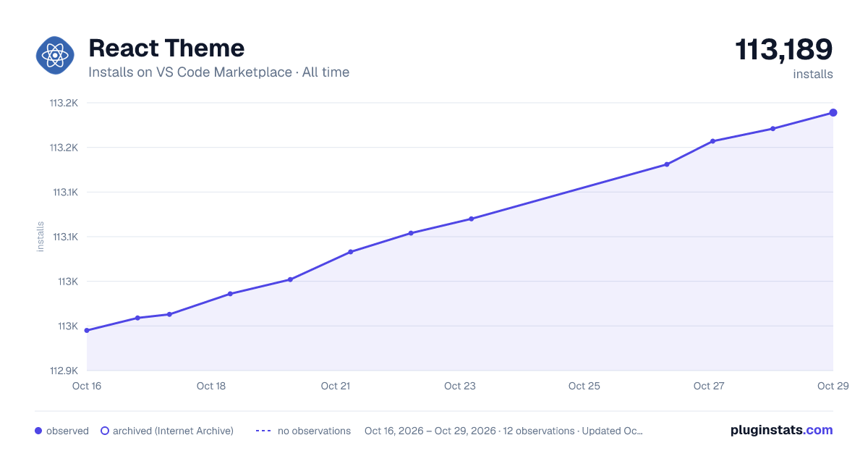The height and width of the screenshot is (456, 868).
Task: Click the 'installs' caption under 113,189
Action: coord(813,74)
